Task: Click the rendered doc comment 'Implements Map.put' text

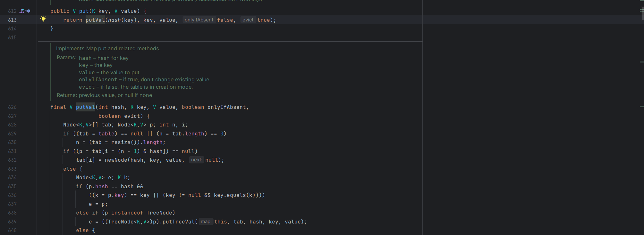Action: (108, 48)
